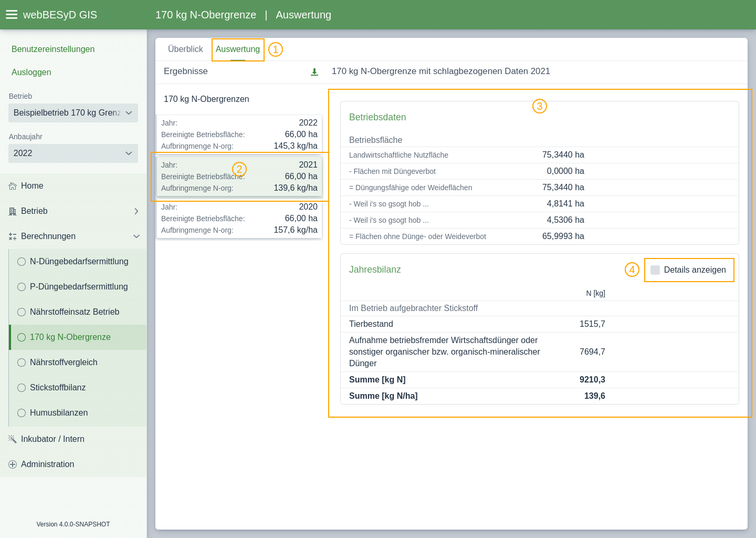Select the N-Düngebedarfsermittlung radio circle
The image size is (756, 538).
[x=22, y=262]
